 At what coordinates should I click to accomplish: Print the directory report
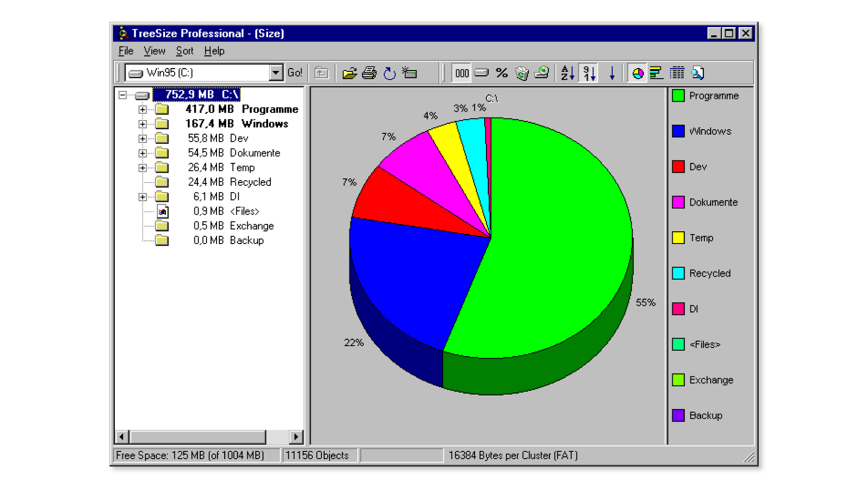[369, 72]
